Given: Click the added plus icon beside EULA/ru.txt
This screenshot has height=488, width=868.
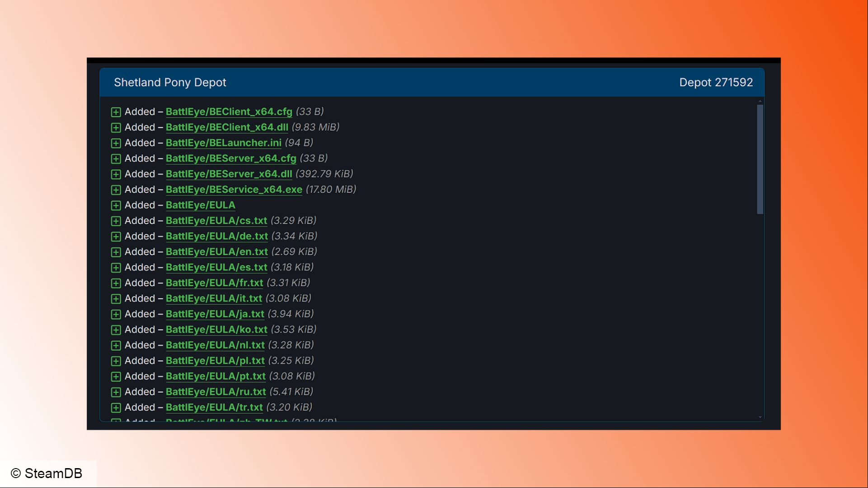Looking at the screenshot, I should tap(116, 392).
